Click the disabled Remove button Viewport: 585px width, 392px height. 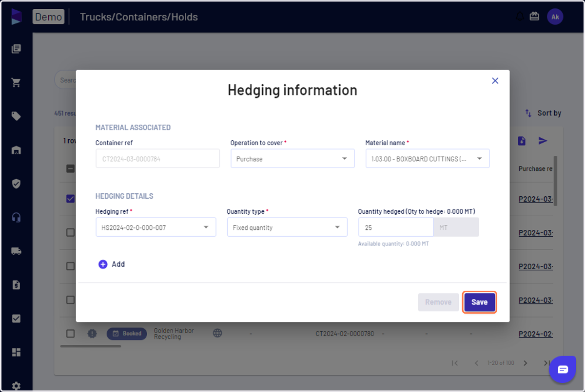(x=438, y=302)
